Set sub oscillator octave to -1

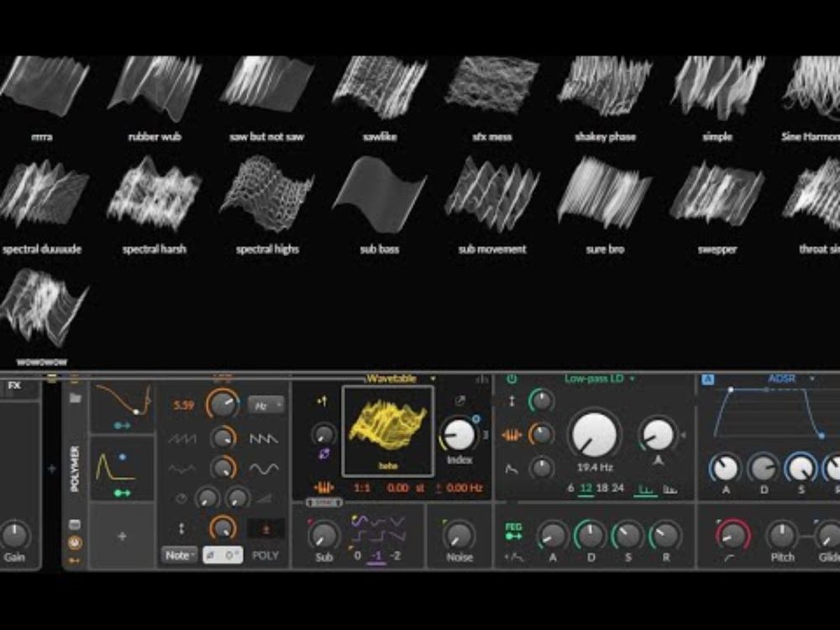376,555
